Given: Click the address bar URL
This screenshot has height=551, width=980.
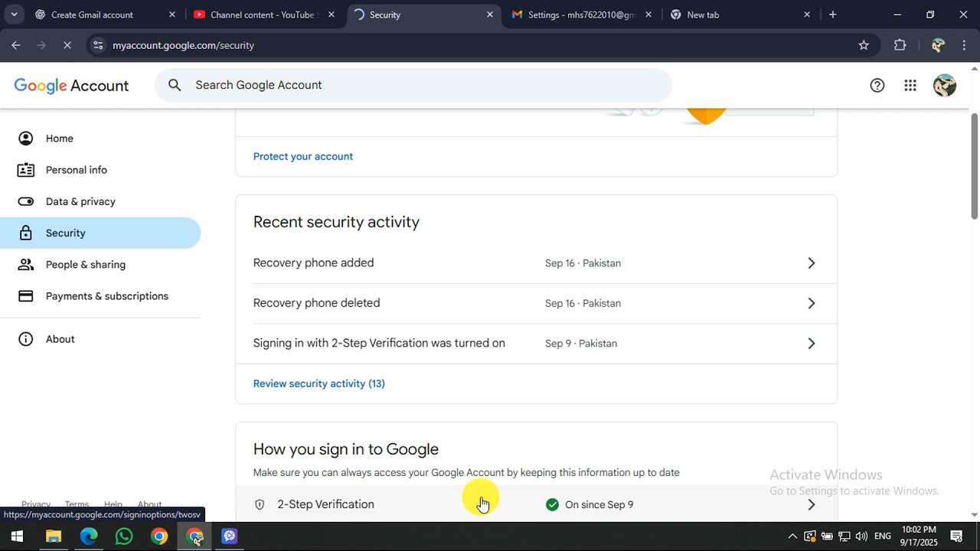Looking at the screenshot, I should pyautogui.click(x=183, y=45).
